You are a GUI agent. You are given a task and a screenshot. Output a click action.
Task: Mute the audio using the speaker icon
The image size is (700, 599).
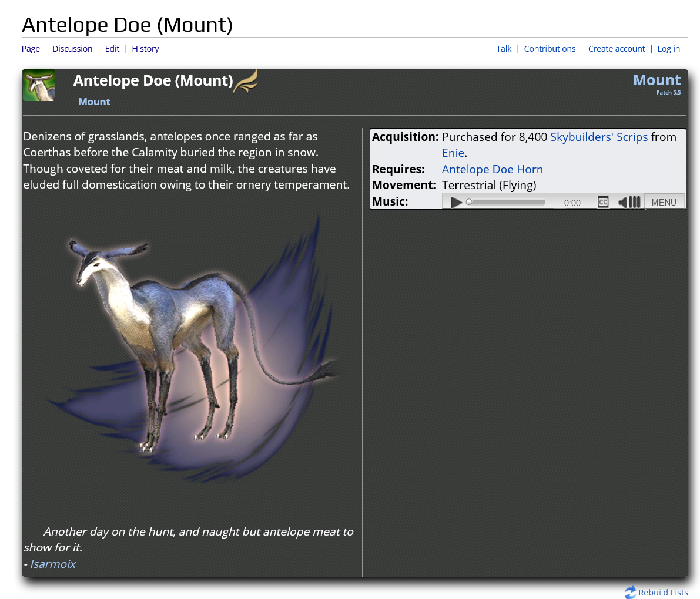pyautogui.click(x=623, y=202)
